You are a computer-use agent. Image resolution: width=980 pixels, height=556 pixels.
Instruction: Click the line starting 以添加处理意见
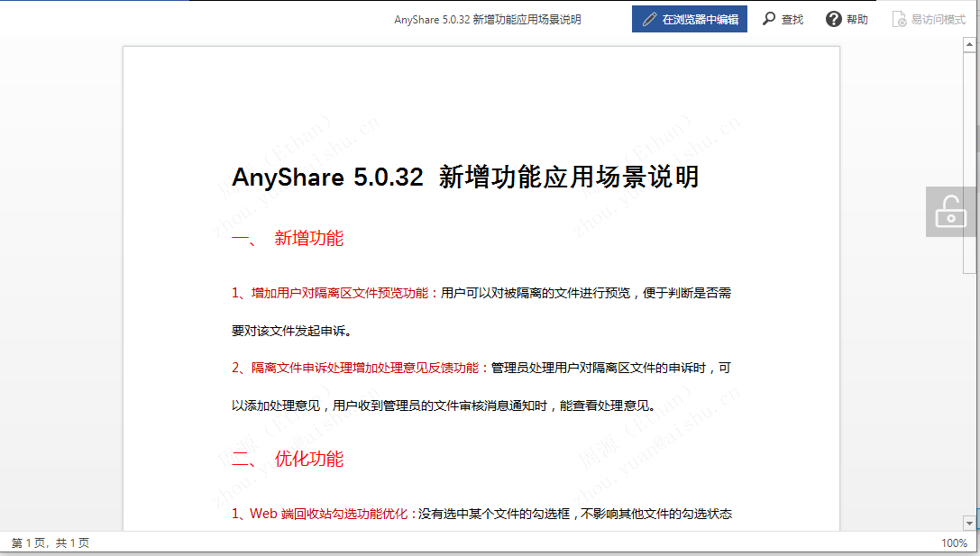tap(444, 406)
